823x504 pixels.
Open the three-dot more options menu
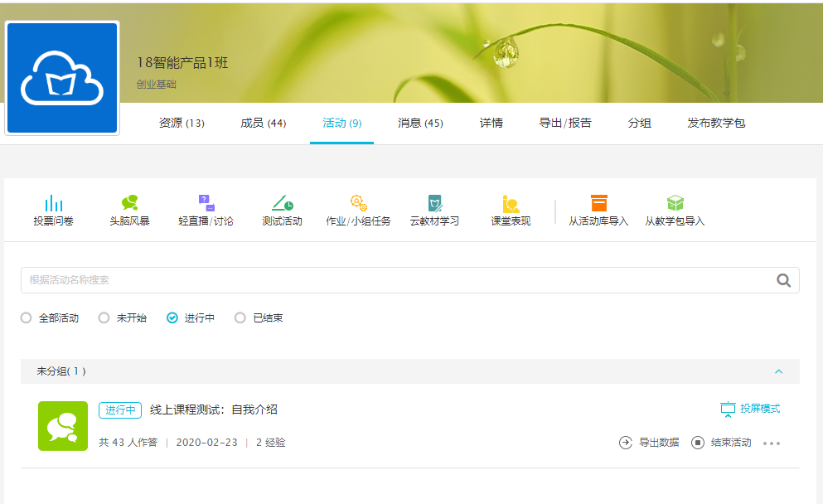point(772,443)
